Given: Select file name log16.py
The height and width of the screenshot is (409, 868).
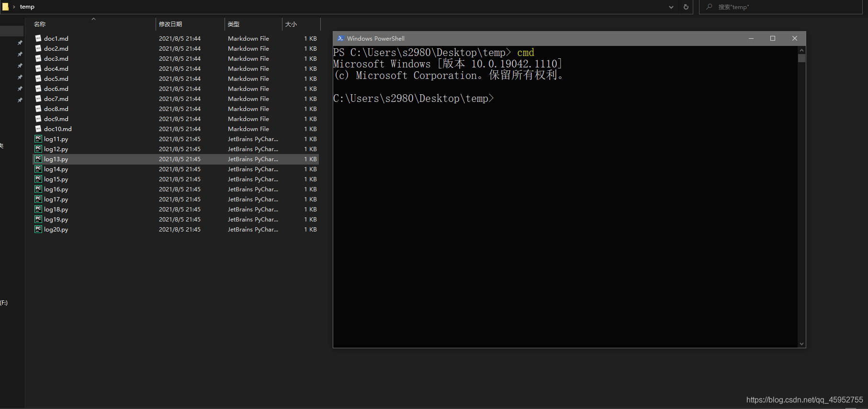Looking at the screenshot, I should tap(56, 189).
